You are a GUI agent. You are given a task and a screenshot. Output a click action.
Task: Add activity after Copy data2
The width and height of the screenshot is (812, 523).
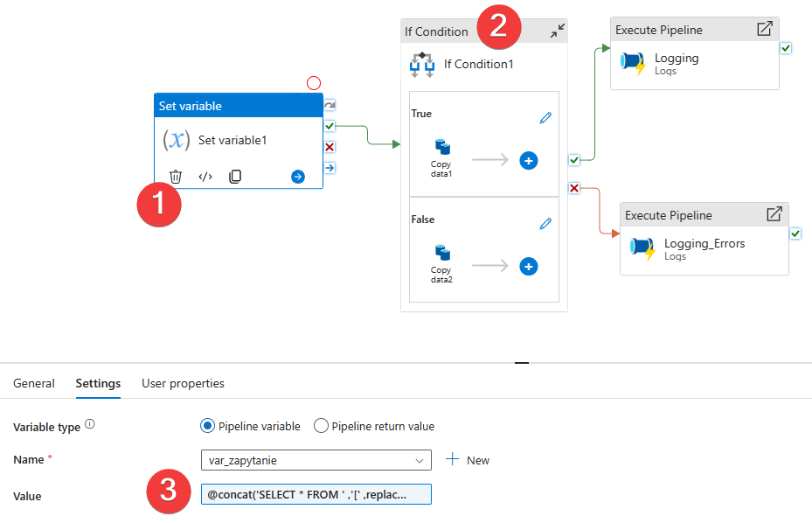(529, 266)
